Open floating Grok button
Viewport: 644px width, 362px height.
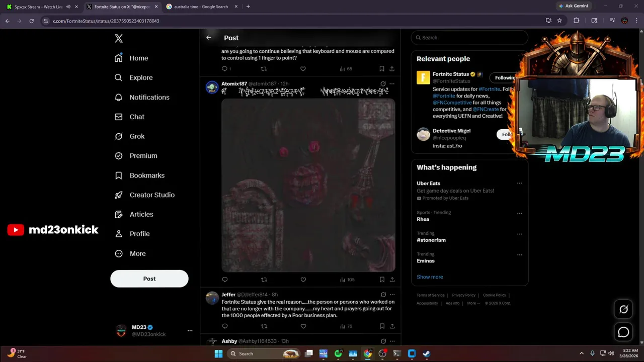(623, 310)
